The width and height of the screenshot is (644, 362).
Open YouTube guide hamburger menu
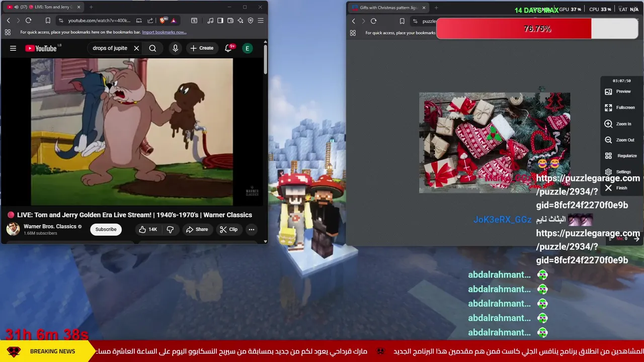13,48
